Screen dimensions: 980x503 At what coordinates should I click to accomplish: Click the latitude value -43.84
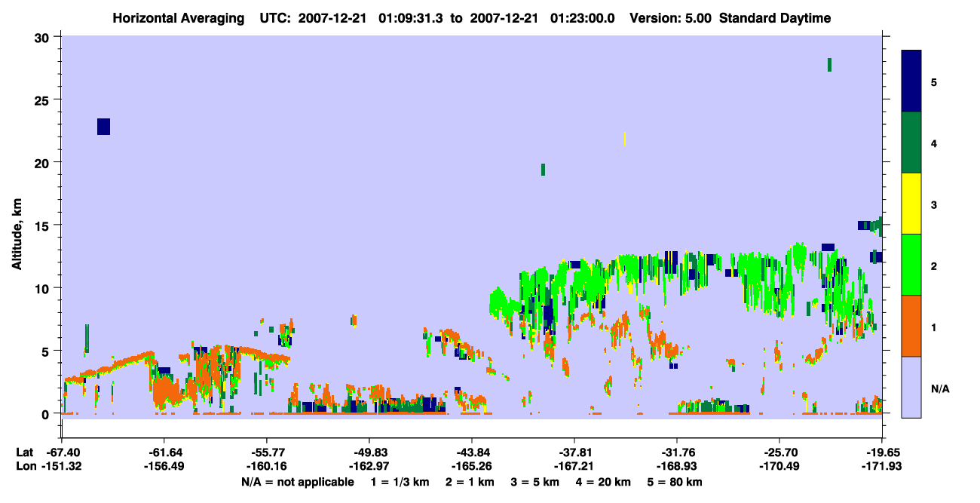(x=471, y=452)
